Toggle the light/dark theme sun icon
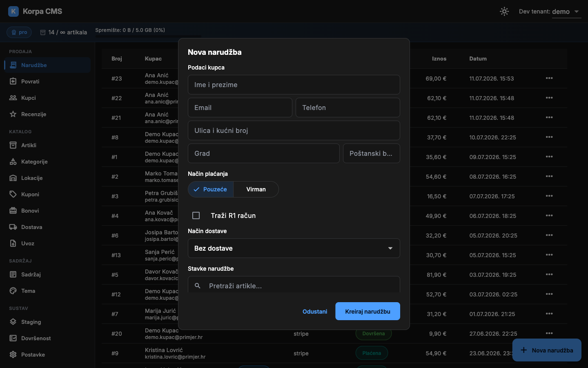588x368 pixels. click(504, 11)
